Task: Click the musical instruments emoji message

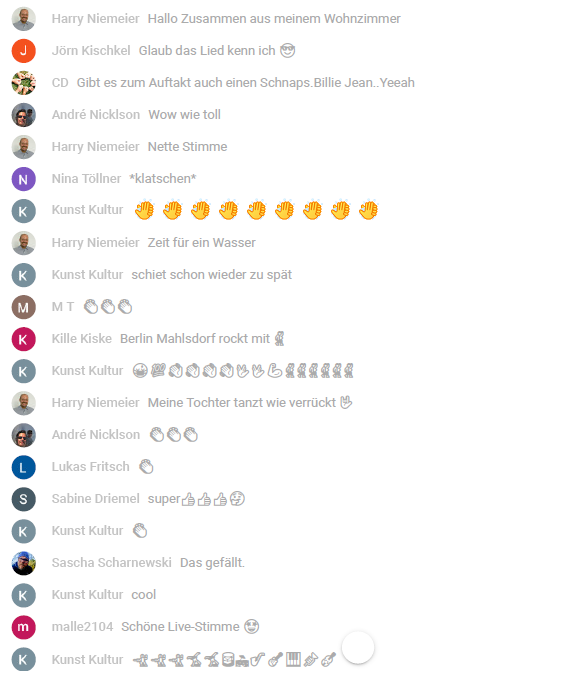Action: 235,659
